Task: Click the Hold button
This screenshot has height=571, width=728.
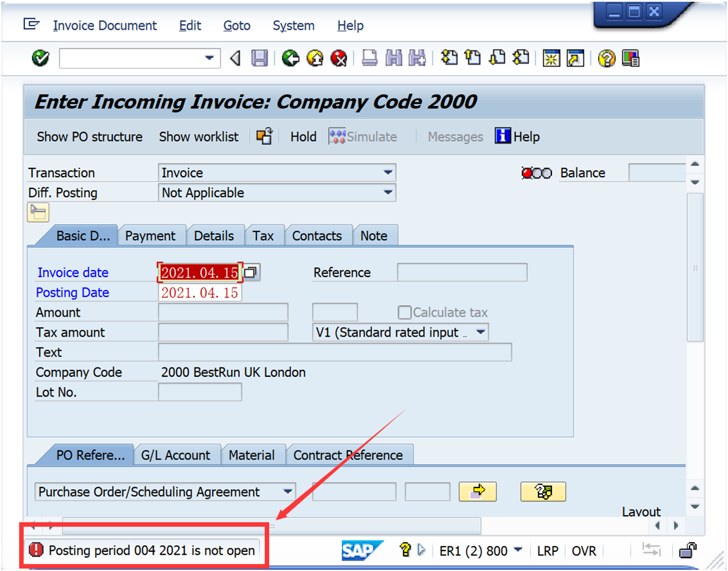Action: (x=303, y=136)
